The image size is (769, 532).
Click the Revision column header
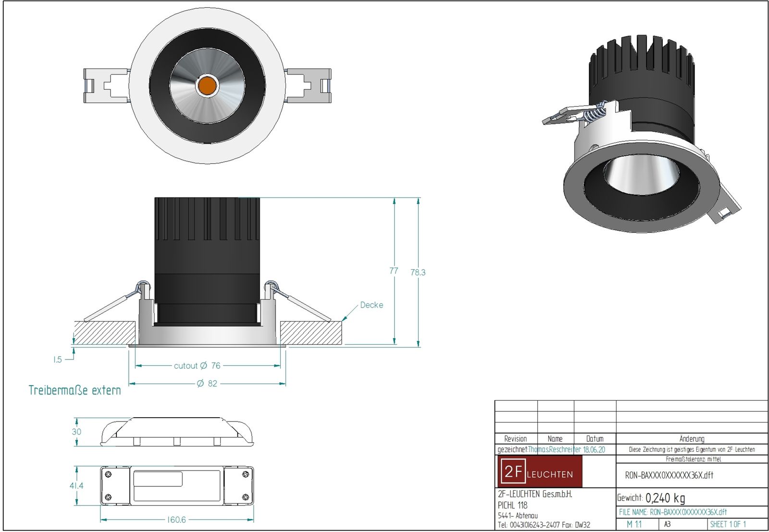[515, 439]
